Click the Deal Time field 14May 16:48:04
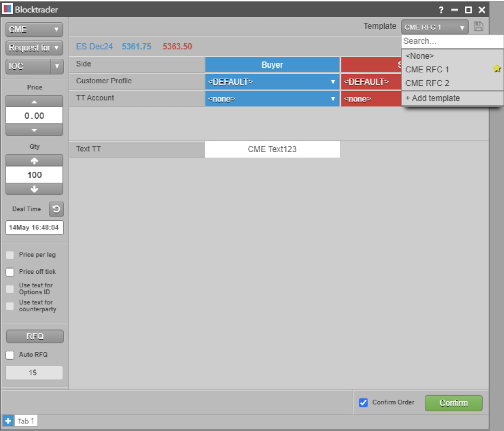Image resolution: width=504 pixels, height=431 pixels. pyautogui.click(x=34, y=227)
